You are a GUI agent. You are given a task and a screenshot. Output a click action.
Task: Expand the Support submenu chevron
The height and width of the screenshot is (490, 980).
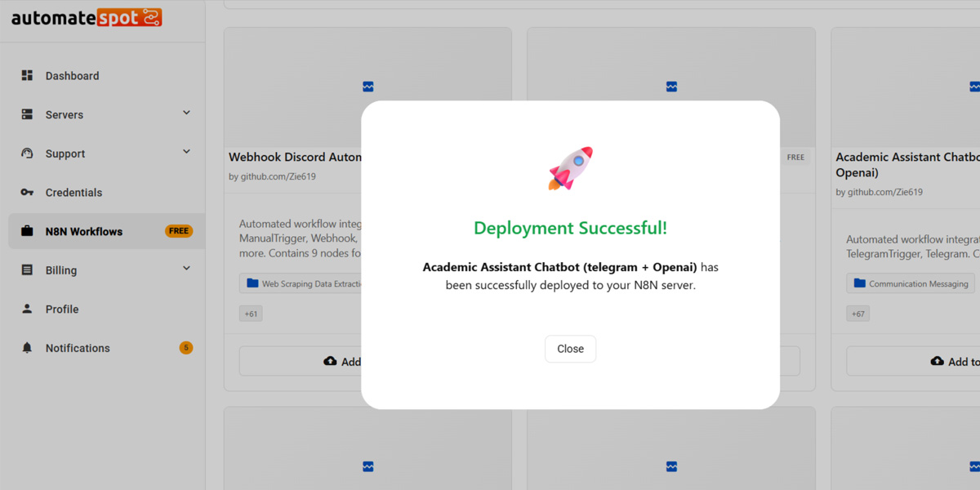pos(186,152)
